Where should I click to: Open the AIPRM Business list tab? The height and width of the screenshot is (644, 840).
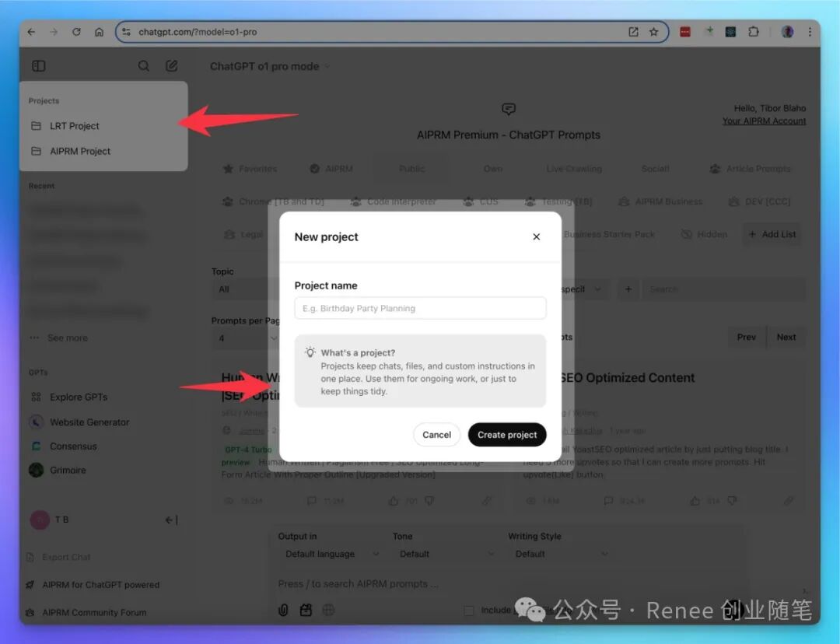point(660,201)
